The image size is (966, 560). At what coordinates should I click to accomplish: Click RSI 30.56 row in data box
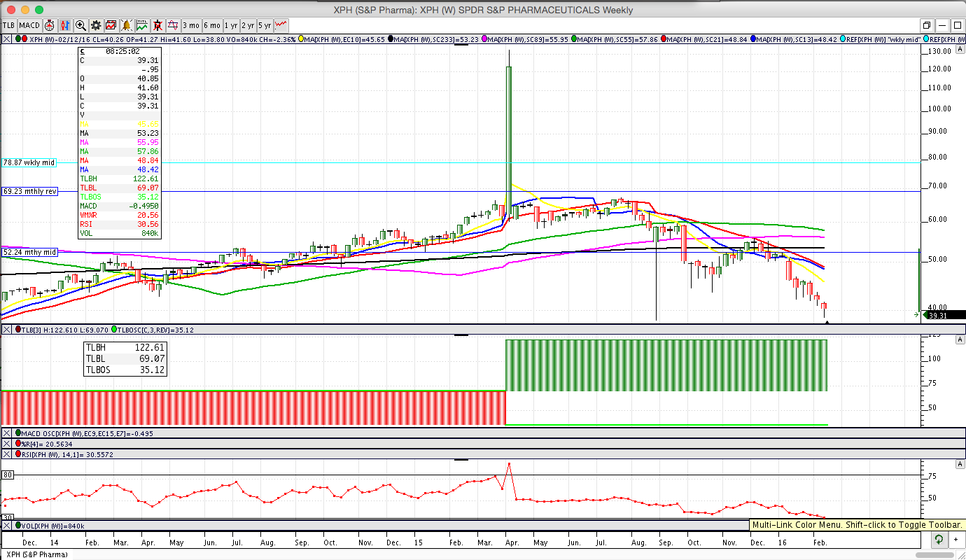pos(119,225)
